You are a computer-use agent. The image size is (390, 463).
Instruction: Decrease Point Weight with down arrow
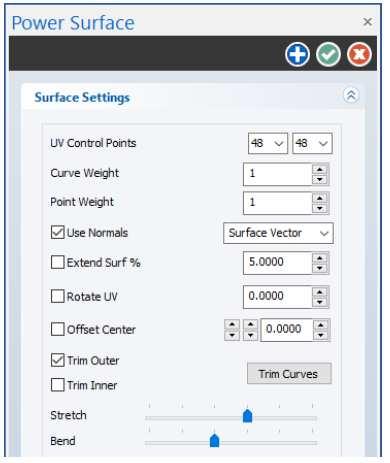tap(320, 208)
